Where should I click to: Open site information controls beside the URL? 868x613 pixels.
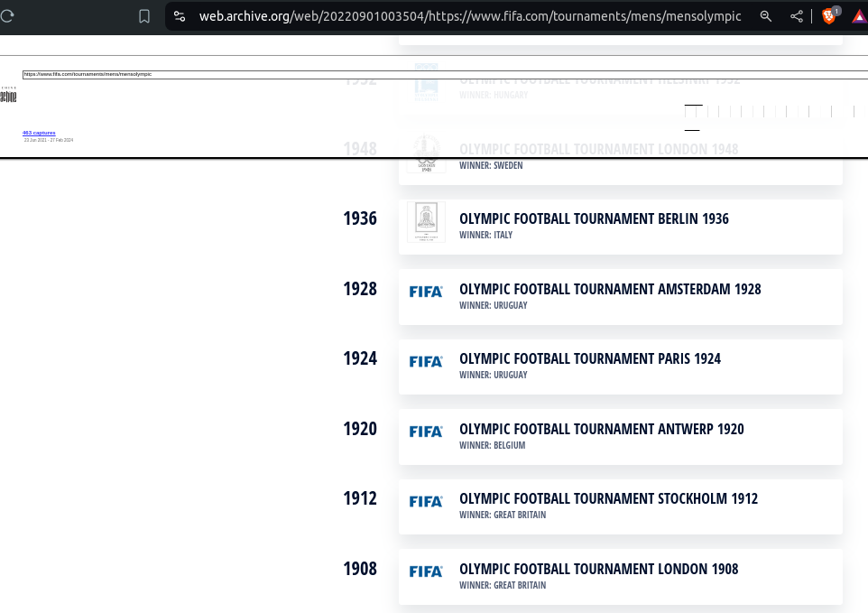pyautogui.click(x=180, y=16)
